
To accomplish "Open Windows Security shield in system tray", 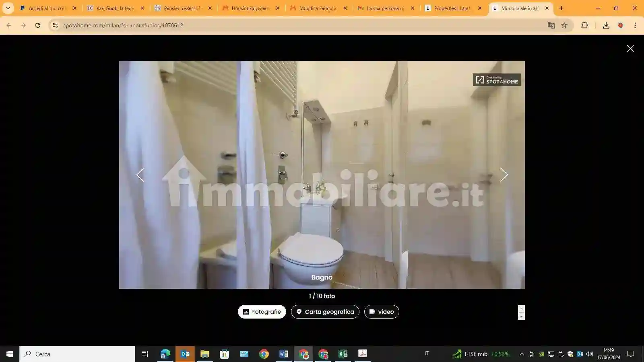I will (x=570, y=354).
